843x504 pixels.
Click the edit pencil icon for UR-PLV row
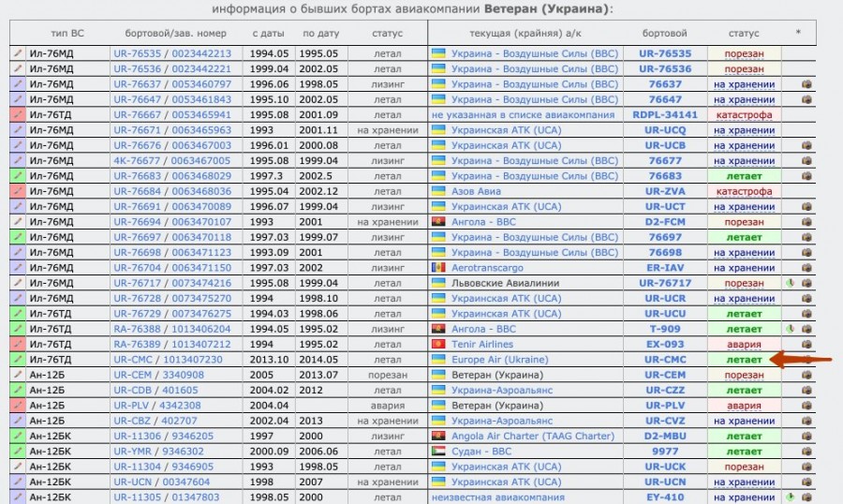[18, 406]
